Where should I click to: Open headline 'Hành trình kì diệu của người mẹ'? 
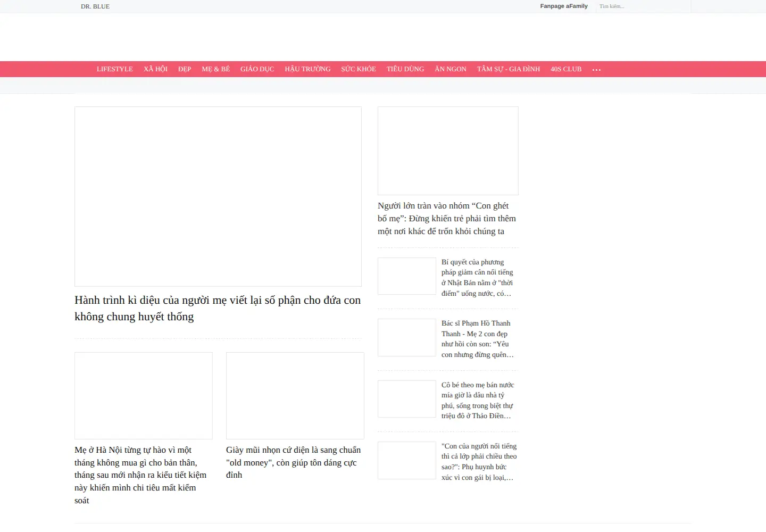[x=218, y=309]
